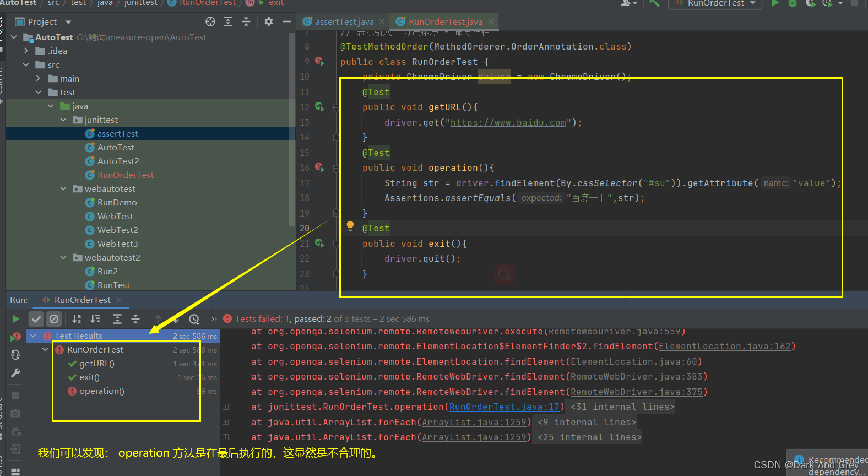
Task: Toggle Show Ignored tests button
Action: (54, 319)
